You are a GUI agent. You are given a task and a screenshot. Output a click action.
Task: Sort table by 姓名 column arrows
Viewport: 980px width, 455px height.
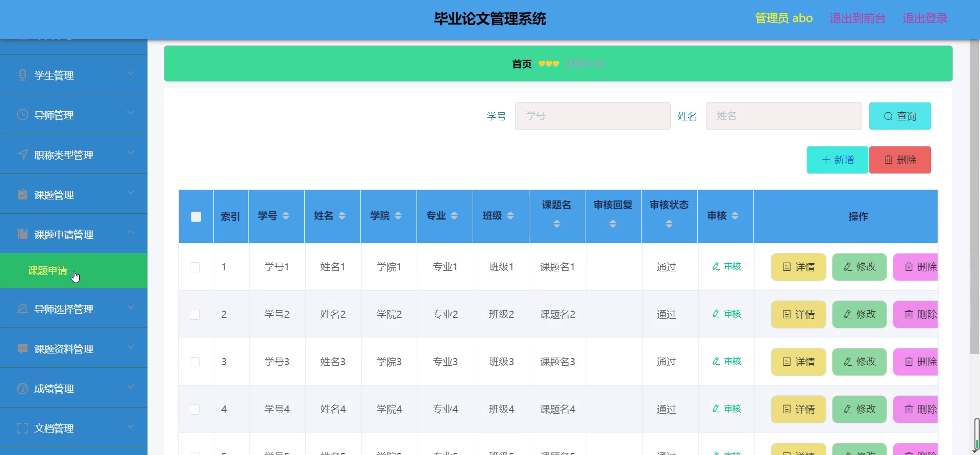[342, 216]
